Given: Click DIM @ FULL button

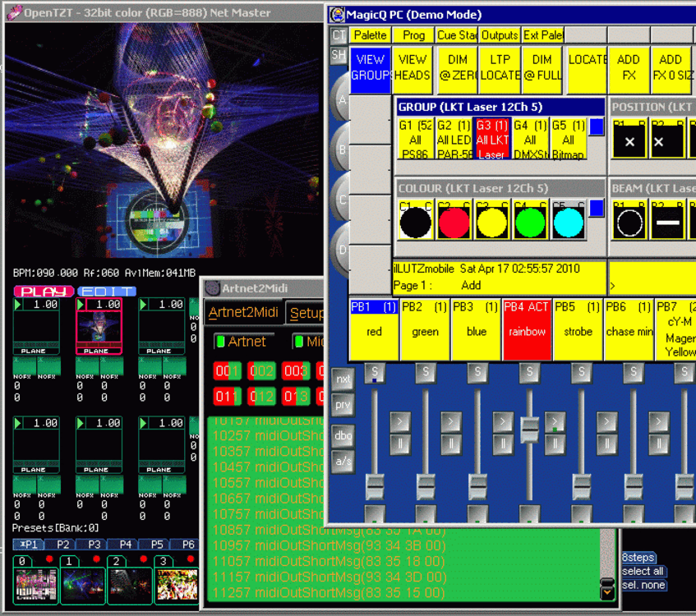Looking at the screenshot, I should coord(542,70).
